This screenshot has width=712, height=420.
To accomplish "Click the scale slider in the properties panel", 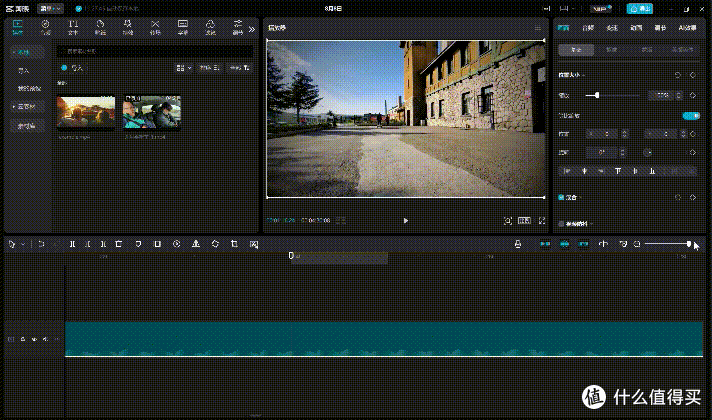I will coord(612,95).
